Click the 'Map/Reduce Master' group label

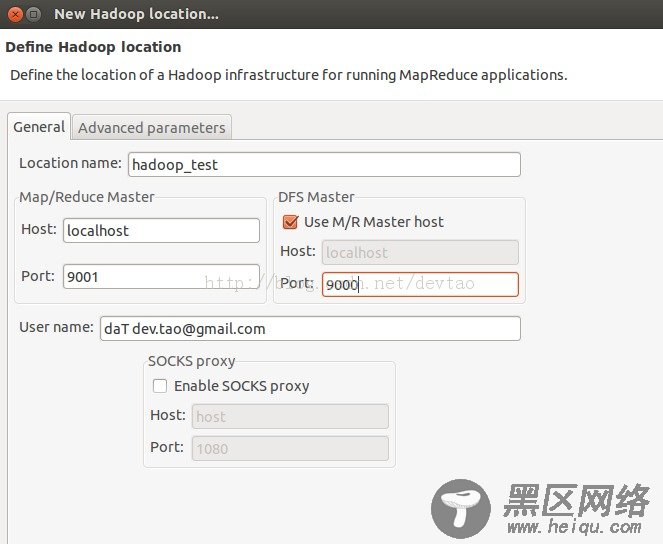[x=87, y=197]
